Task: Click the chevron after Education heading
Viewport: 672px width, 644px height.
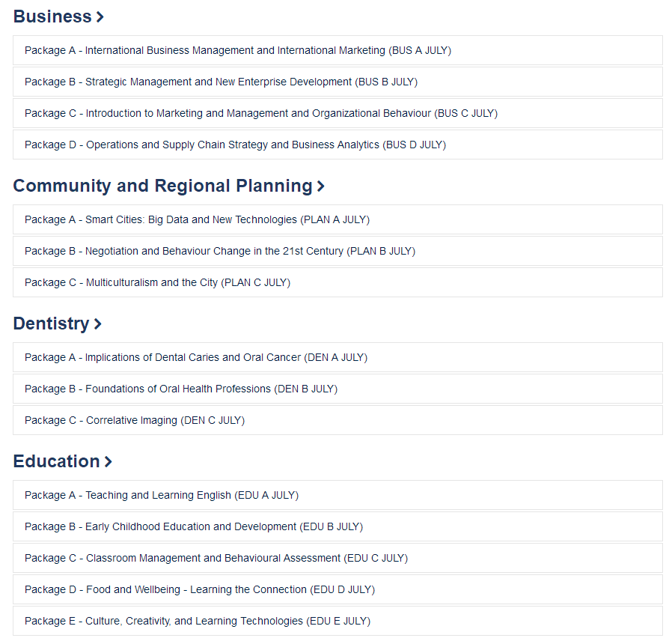Action: point(108,462)
